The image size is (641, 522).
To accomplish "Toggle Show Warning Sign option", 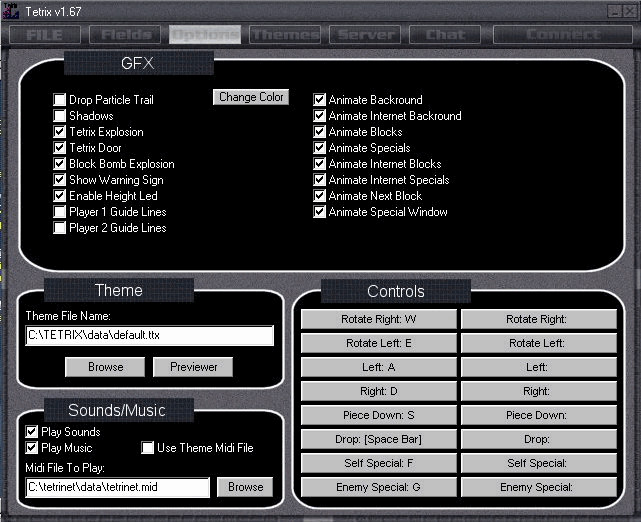I will (x=60, y=179).
